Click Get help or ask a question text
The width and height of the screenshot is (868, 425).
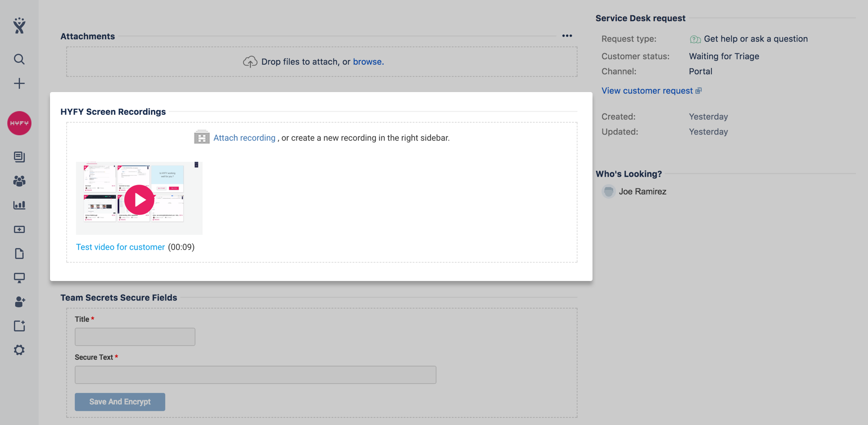756,39
